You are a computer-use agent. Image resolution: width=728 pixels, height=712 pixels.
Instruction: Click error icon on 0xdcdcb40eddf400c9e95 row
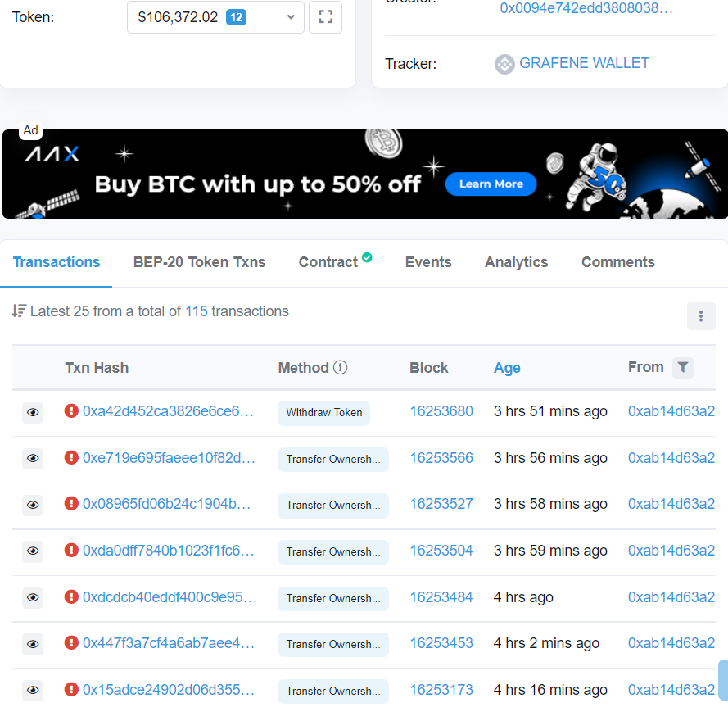point(71,596)
